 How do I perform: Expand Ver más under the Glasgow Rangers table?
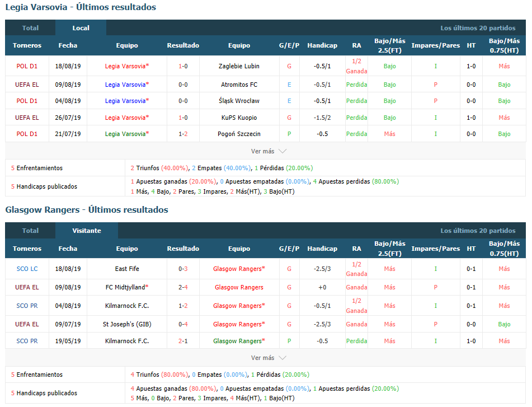pos(269,358)
